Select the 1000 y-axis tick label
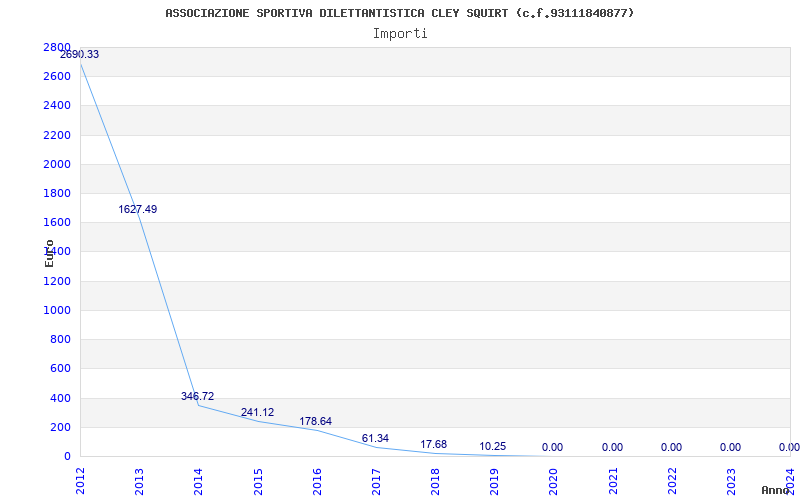The height and width of the screenshot is (500, 800). [x=60, y=310]
